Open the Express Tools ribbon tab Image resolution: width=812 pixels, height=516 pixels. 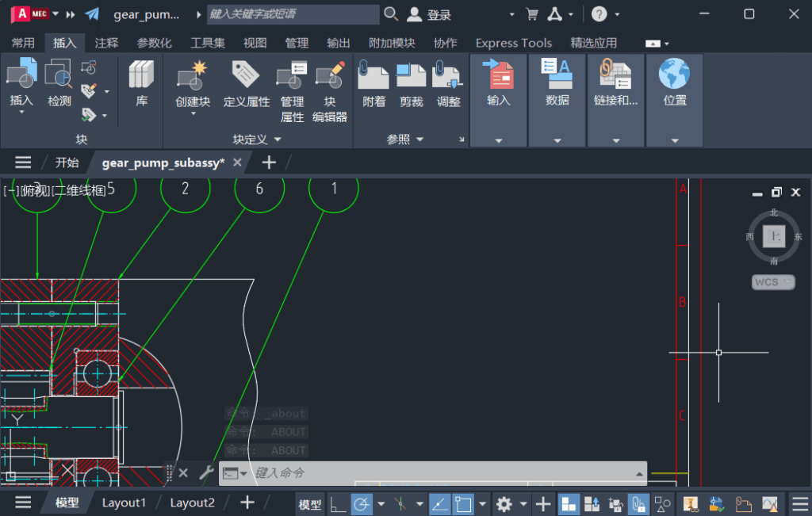point(514,43)
